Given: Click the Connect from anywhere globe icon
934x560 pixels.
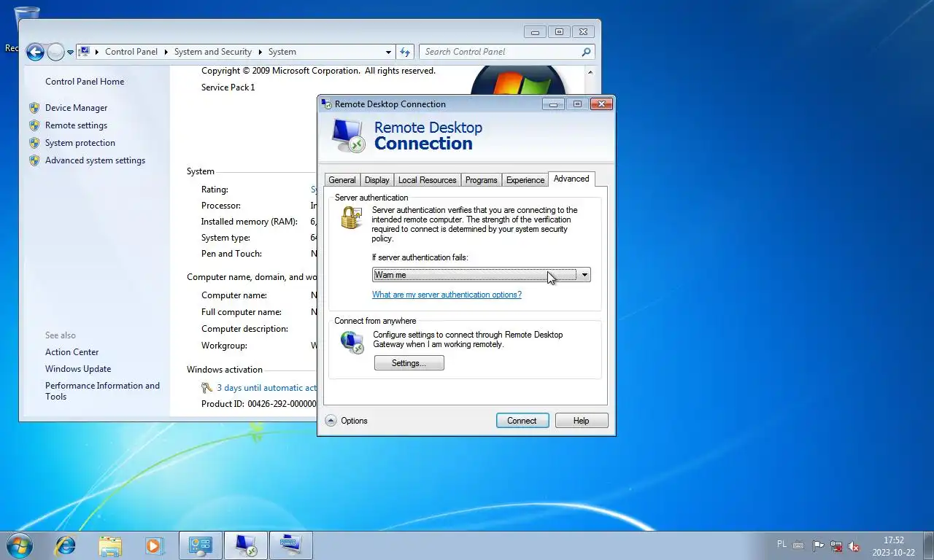Looking at the screenshot, I should point(352,341).
